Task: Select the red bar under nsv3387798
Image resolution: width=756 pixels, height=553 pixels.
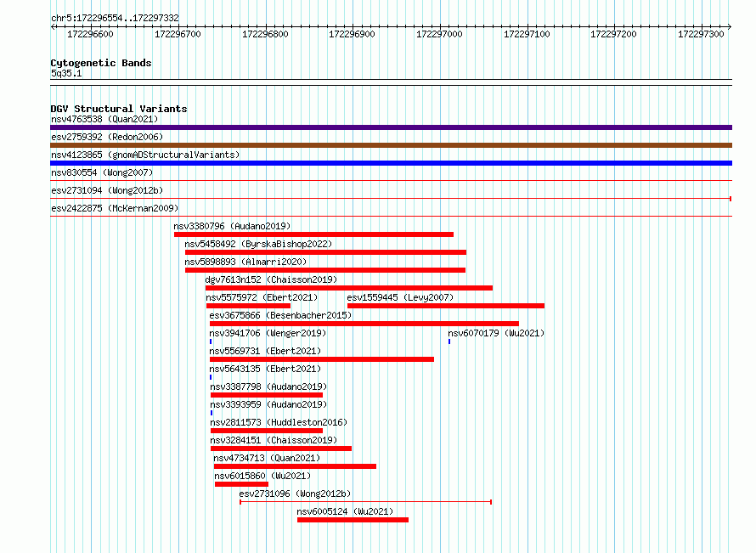Action: [x=267, y=395]
